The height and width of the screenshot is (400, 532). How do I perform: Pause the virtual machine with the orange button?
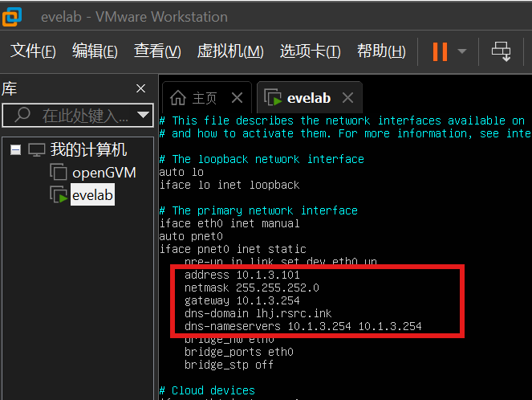(439, 51)
